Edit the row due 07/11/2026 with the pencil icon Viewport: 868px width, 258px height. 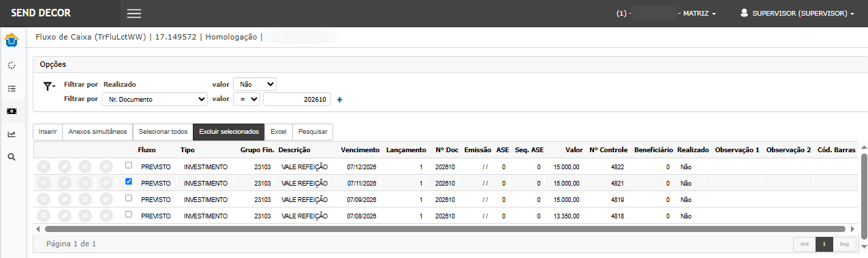coord(65,183)
